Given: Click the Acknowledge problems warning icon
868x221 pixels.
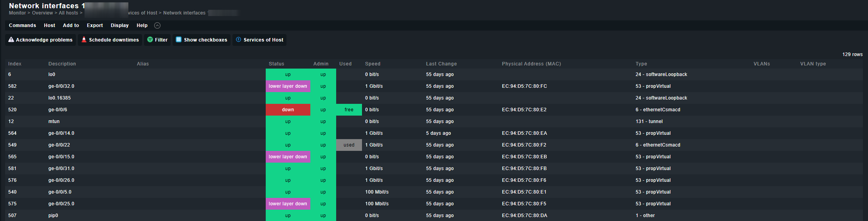Looking at the screenshot, I should coord(11,40).
